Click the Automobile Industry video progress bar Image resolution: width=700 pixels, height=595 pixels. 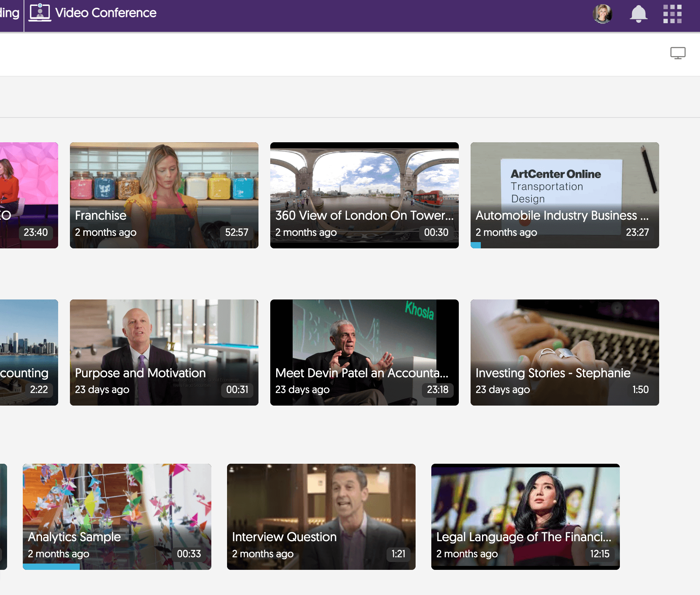point(476,245)
